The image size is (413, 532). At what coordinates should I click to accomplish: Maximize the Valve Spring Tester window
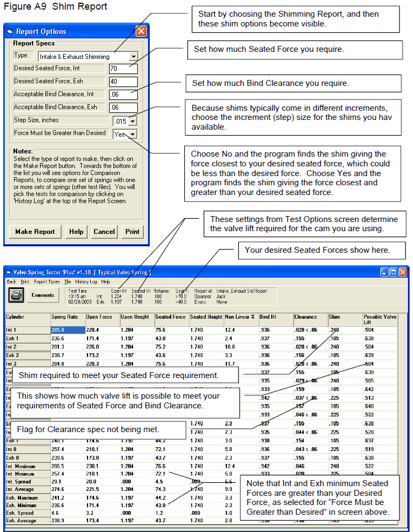394,272
